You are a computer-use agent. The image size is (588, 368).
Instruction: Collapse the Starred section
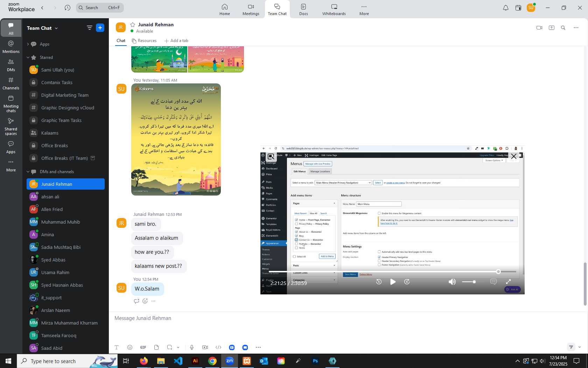(x=28, y=57)
